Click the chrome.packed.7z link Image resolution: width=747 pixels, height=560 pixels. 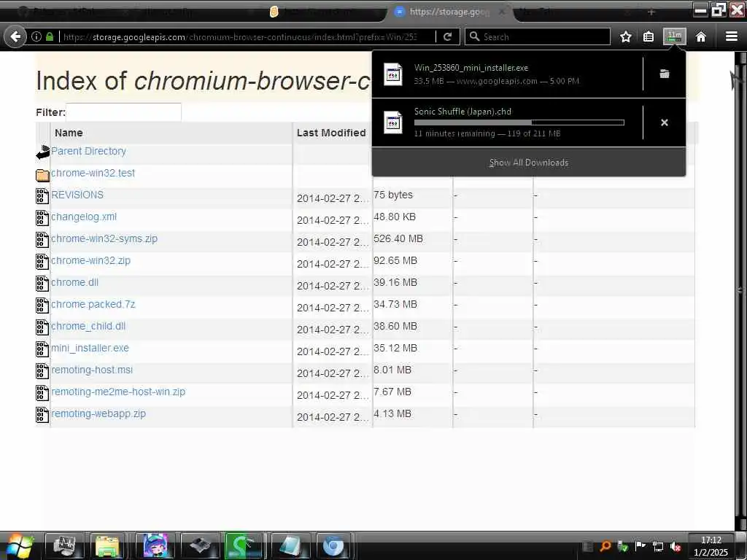(x=93, y=304)
